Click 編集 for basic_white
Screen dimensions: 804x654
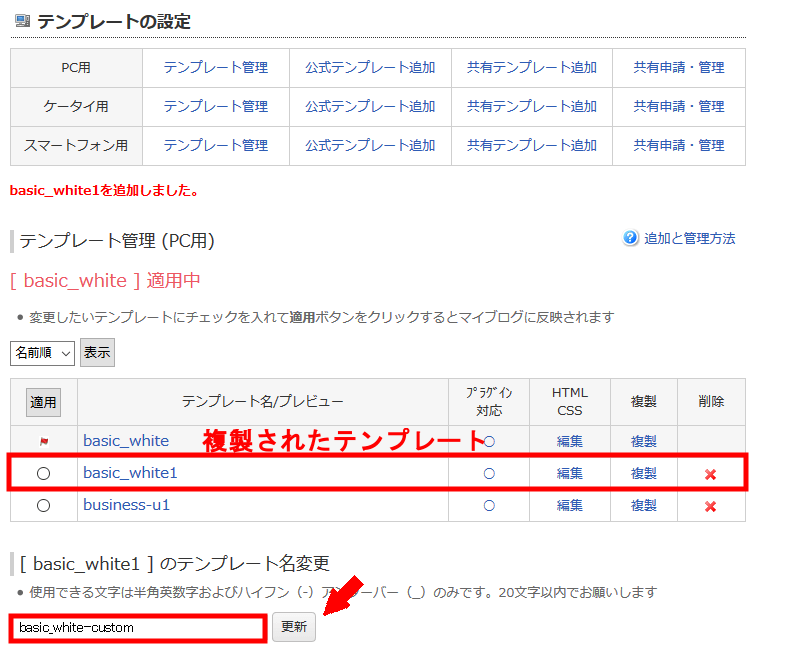(x=570, y=442)
